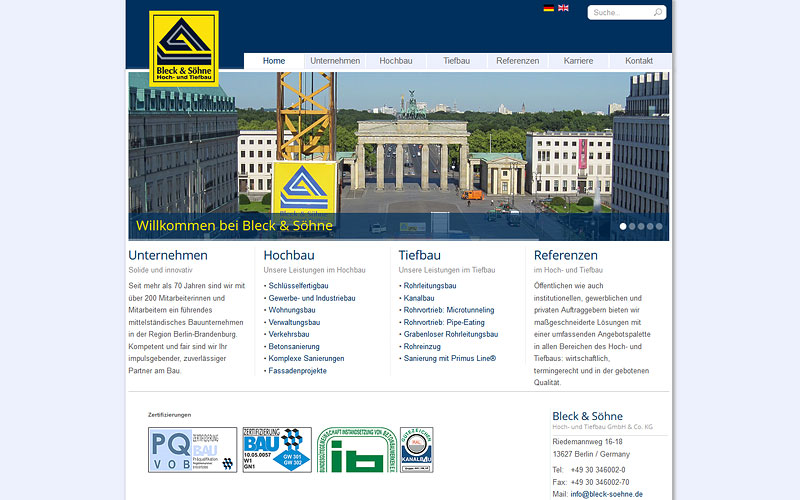
Task: Open the Rohrleitungsbau link
Action: click(x=430, y=286)
